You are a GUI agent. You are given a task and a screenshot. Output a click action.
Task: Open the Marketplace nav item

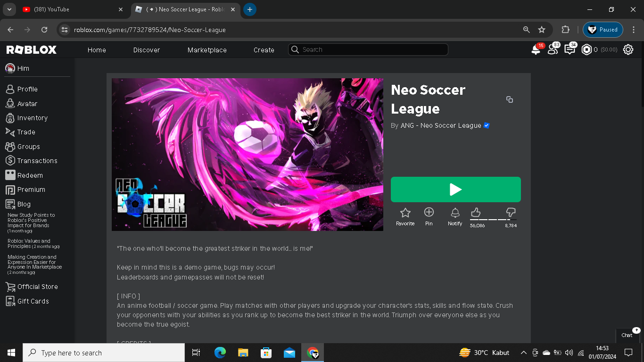pyautogui.click(x=207, y=50)
